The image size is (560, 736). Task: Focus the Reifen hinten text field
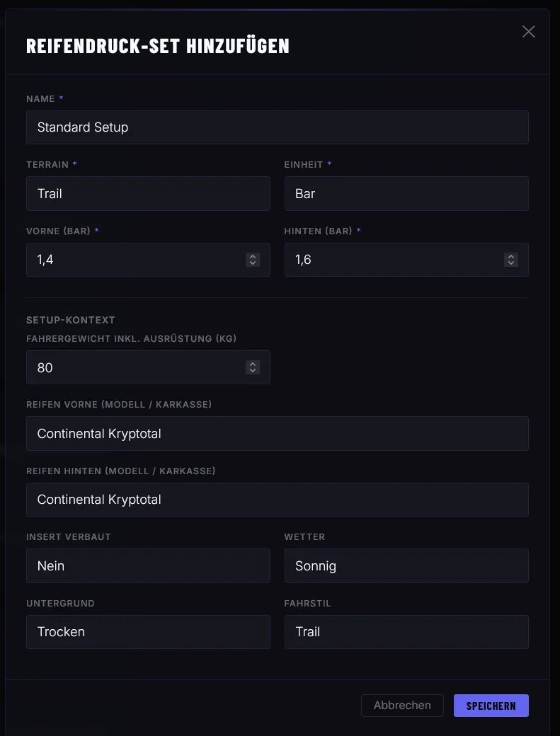[277, 500]
